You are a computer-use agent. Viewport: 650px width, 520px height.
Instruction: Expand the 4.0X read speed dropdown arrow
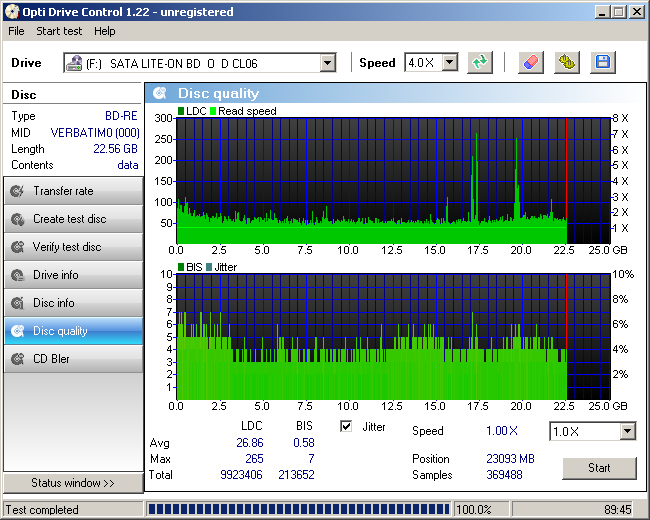[449, 63]
